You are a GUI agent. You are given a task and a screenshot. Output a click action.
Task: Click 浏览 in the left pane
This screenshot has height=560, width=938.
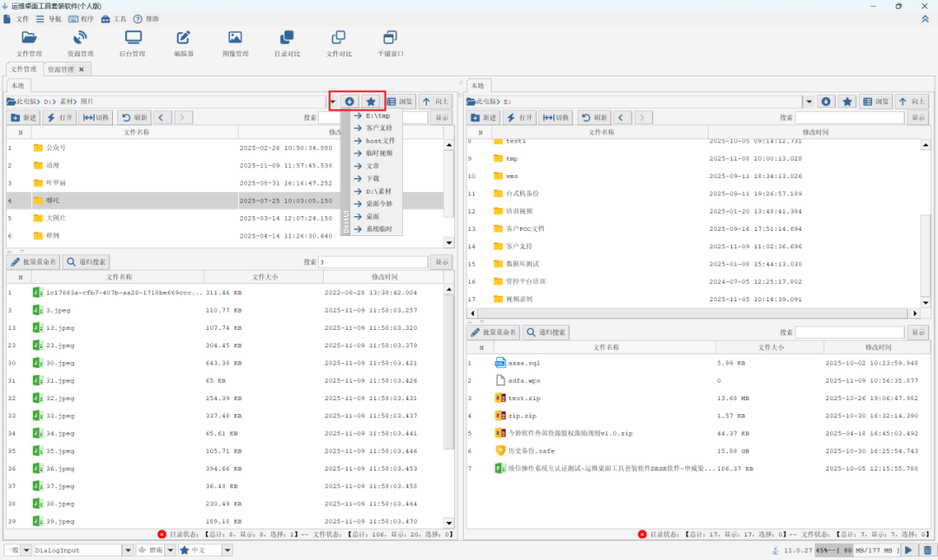point(400,102)
